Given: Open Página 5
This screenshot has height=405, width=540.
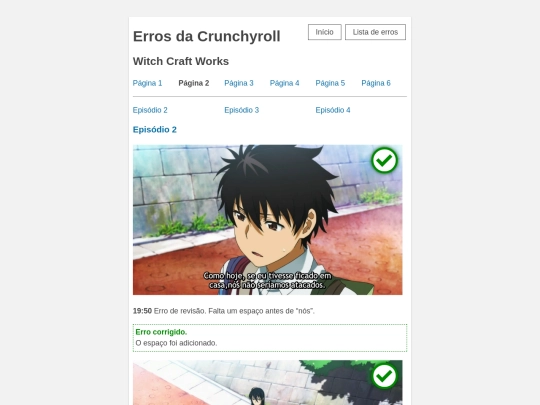Looking at the screenshot, I should click(x=330, y=83).
